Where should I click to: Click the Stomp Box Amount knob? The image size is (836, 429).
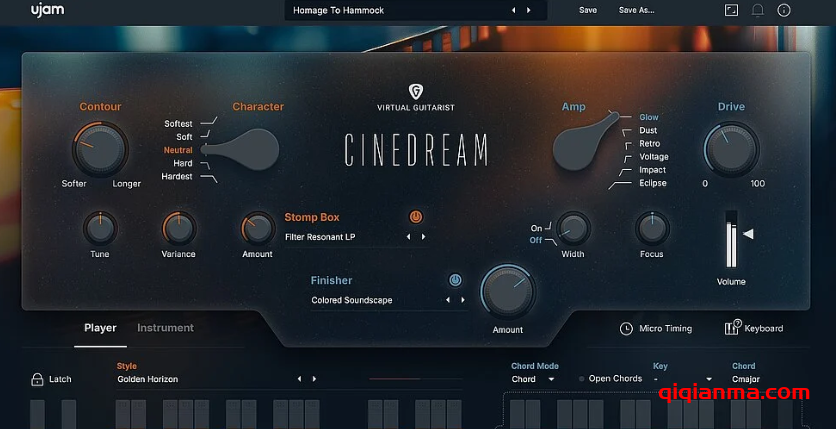(x=258, y=229)
